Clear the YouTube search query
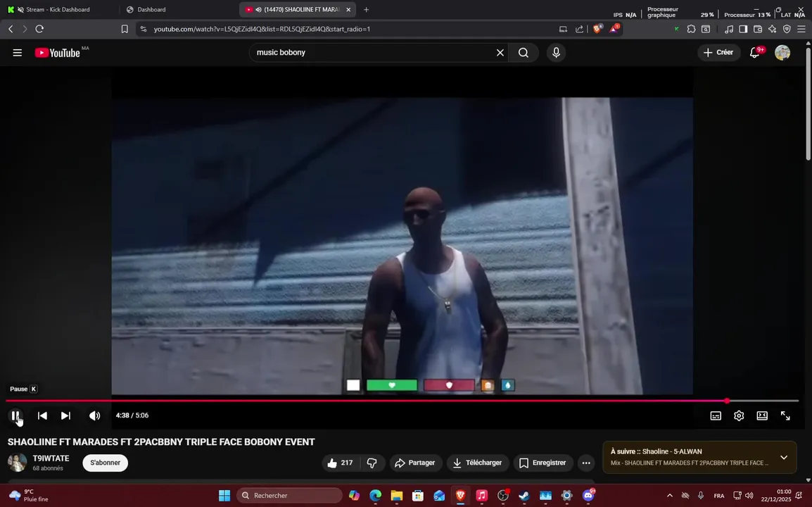The height and width of the screenshot is (507, 812). click(x=500, y=52)
